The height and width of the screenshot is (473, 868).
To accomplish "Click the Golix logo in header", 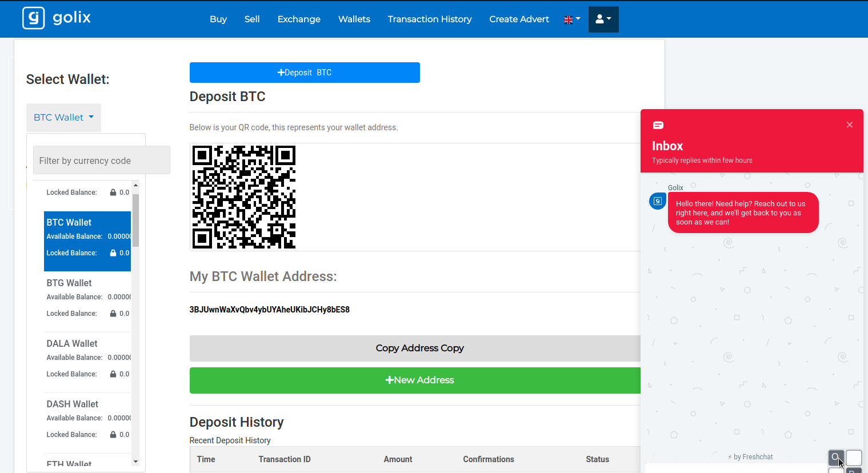I will 57,18.
